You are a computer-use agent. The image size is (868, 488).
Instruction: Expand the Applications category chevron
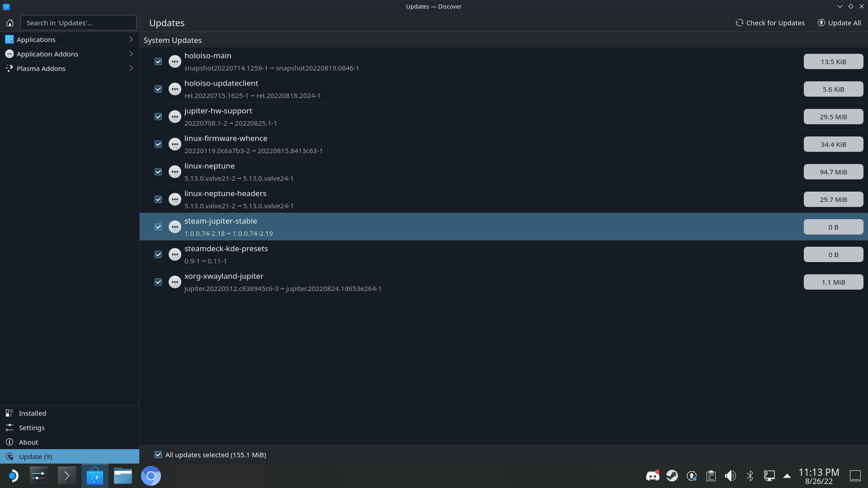coord(131,39)
